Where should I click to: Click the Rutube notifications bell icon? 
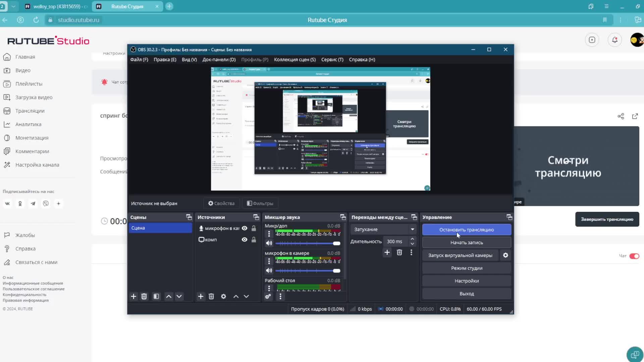tap(614, 40)
